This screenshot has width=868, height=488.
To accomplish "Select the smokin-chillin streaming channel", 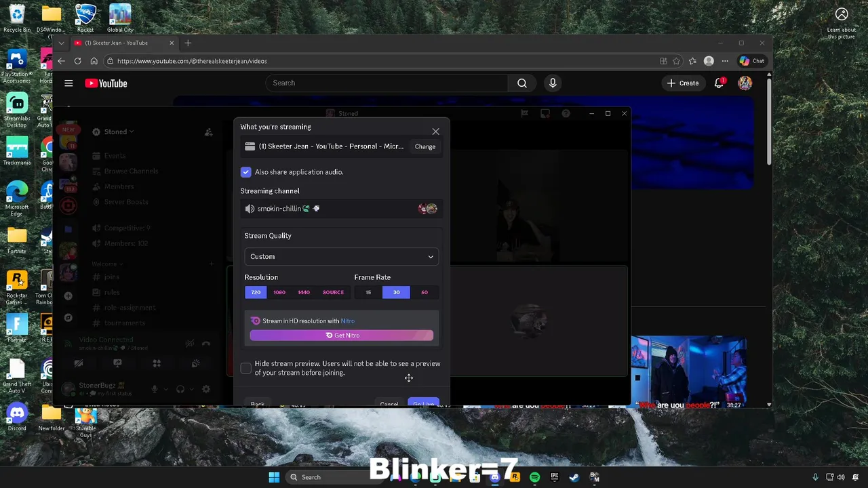I will tap(341, 209).
